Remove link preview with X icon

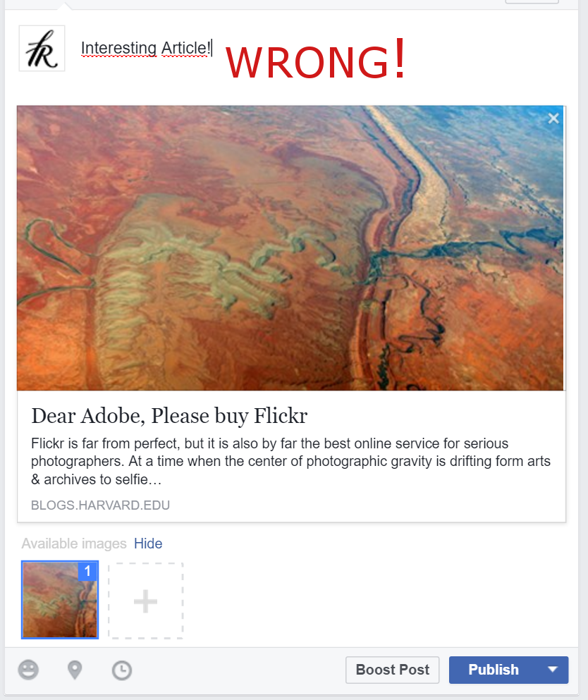[x=553, y=118]
